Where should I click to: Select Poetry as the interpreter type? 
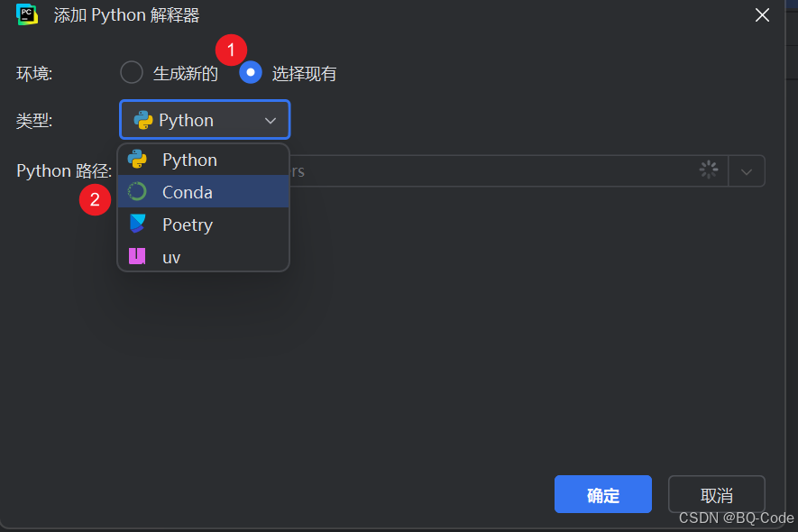pyautogui.click(x=188, y=224)
